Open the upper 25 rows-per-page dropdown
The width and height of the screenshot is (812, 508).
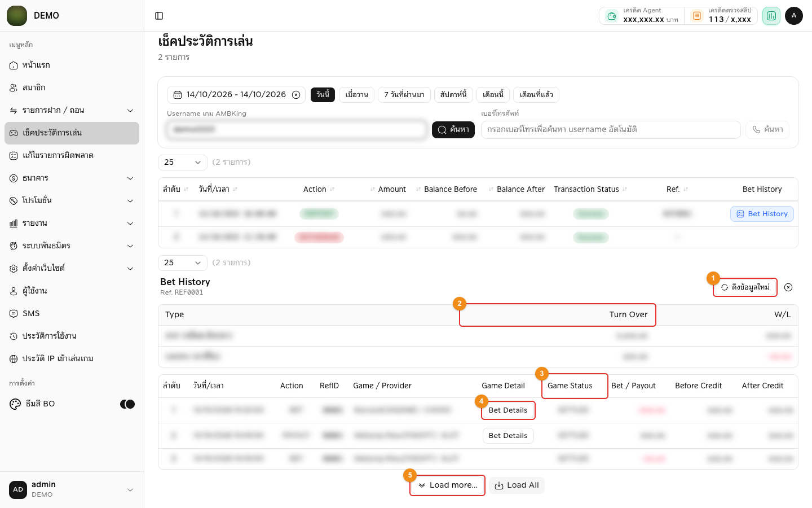click(x=183, y=163)
